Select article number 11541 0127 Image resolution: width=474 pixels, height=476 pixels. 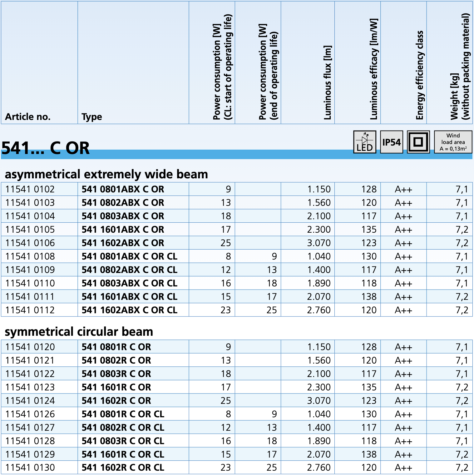(x=30, y=428)
